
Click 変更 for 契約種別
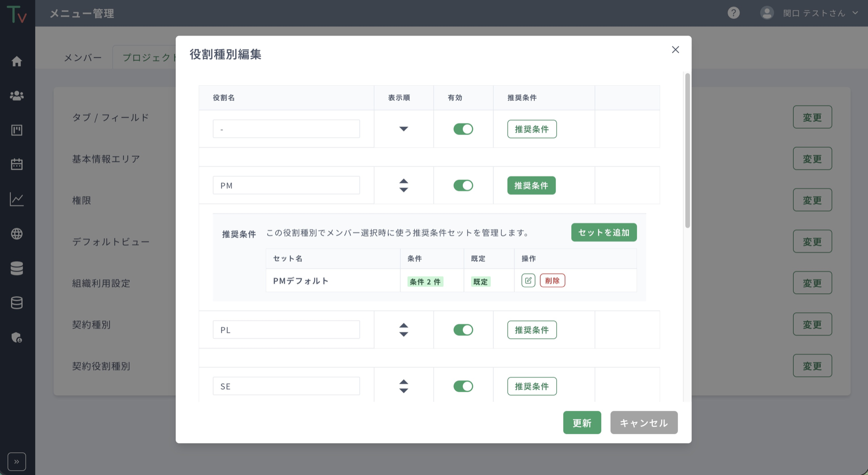click(x=812, y=325)
